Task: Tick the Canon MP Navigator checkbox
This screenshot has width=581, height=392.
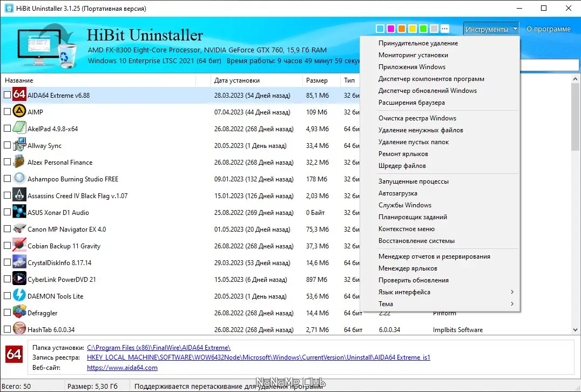Action: 7,229
